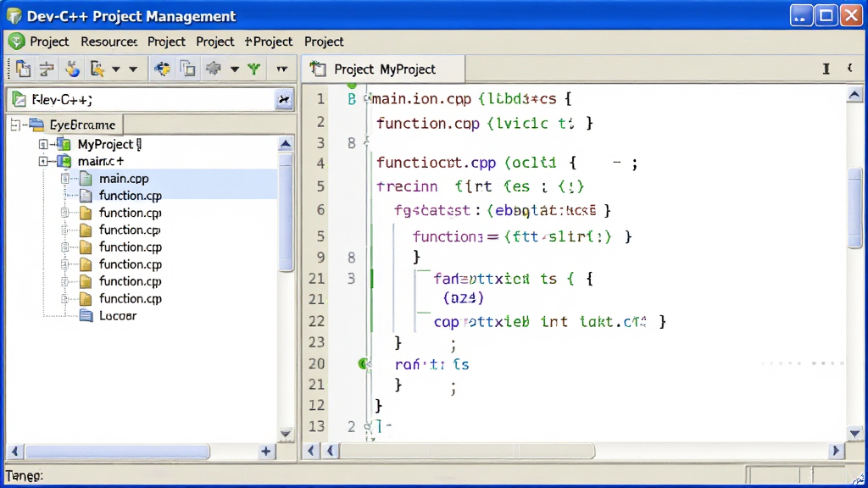The height and width of the screenshot is (488, 868).
Task: Open the dropdown arrow beside the document-cursor icon
Action: point(115,69)
